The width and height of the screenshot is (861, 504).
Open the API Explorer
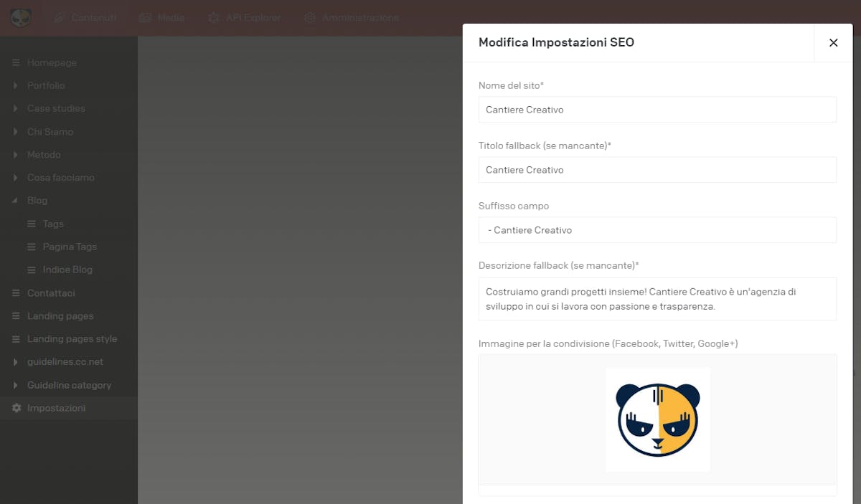tap(244, 17)
